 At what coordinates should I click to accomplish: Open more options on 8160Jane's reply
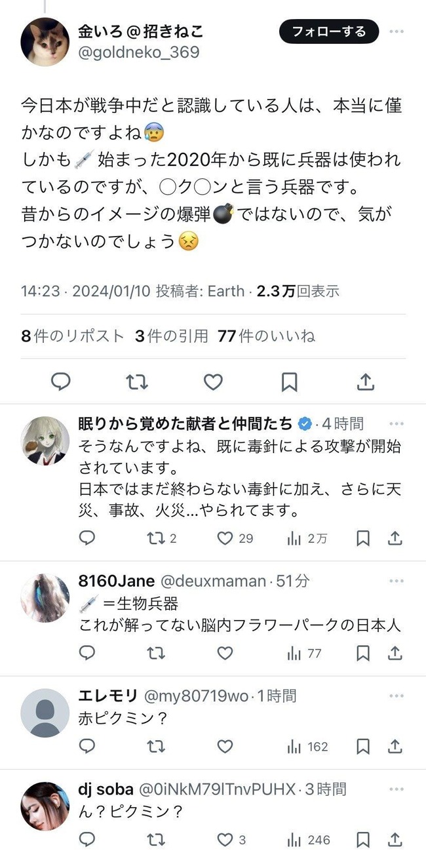[x=397, y=581]
